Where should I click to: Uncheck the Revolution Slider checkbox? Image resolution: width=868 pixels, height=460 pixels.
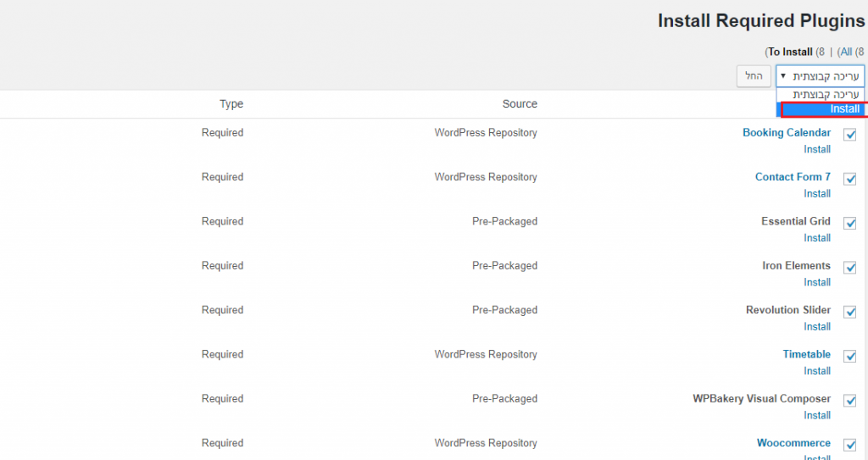(849, 312)
